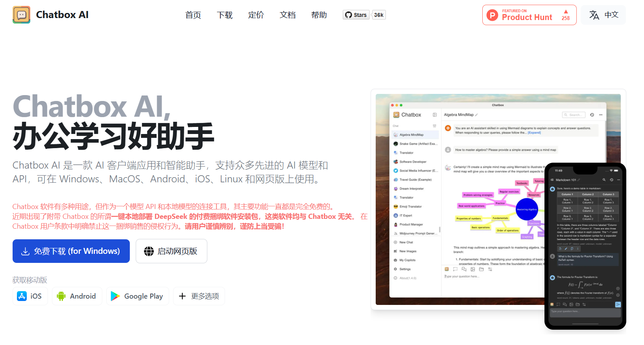Upvote via the Product Hunt arrow
The image size is (644, 345).
(566, 12)
